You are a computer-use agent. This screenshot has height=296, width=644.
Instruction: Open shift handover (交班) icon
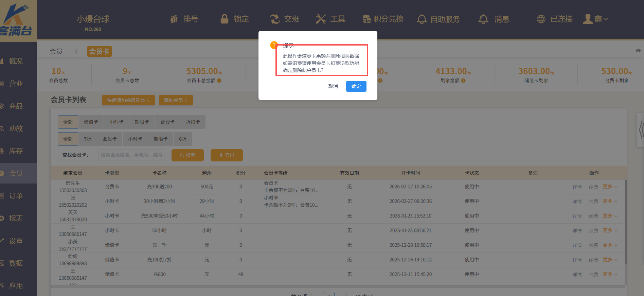274,19
